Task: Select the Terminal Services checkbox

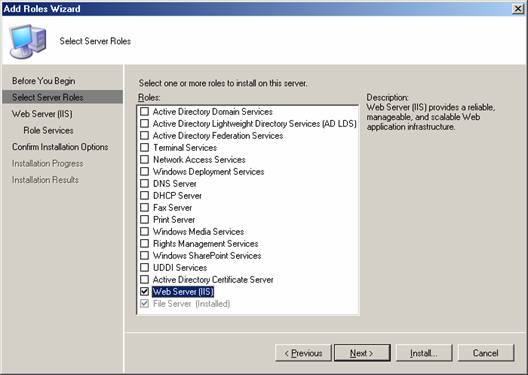Action: click(144, 147)
